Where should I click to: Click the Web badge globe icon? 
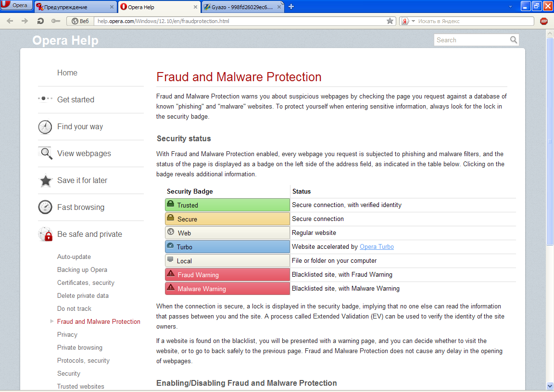coord(171,232)
